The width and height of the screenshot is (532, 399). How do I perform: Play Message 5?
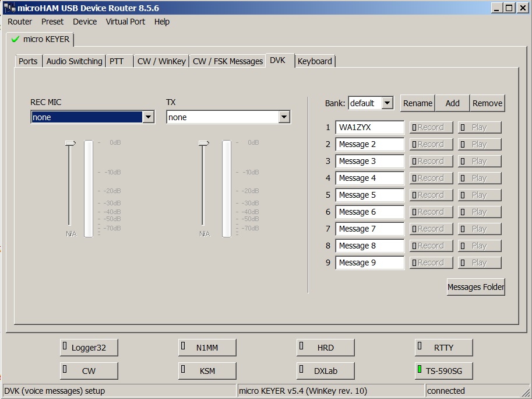point(480,195)
